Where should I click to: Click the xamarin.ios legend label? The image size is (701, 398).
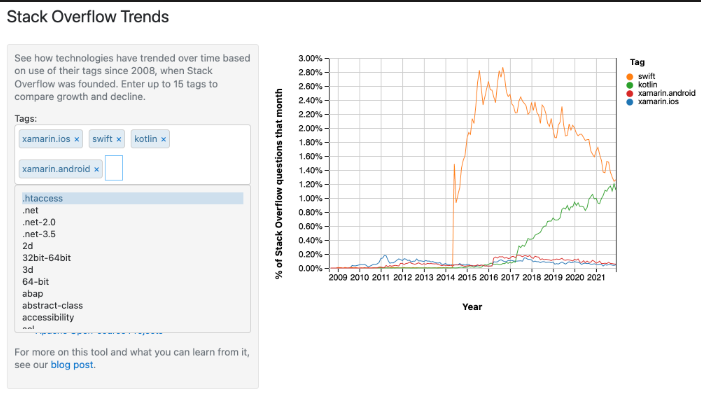pos(658,102)
